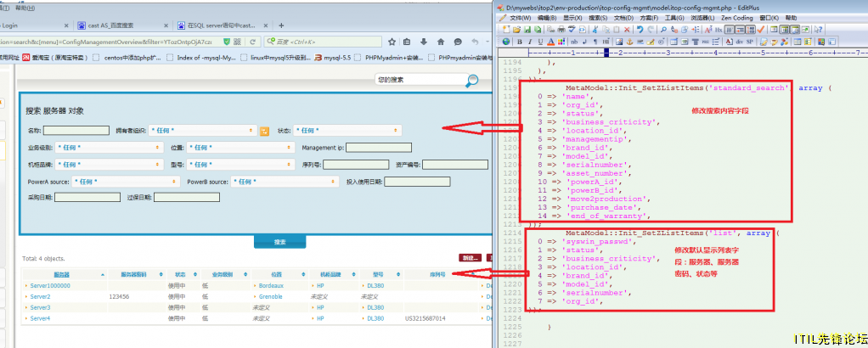Open the 拥有者组织 dropdown

(x=202, y=131)
